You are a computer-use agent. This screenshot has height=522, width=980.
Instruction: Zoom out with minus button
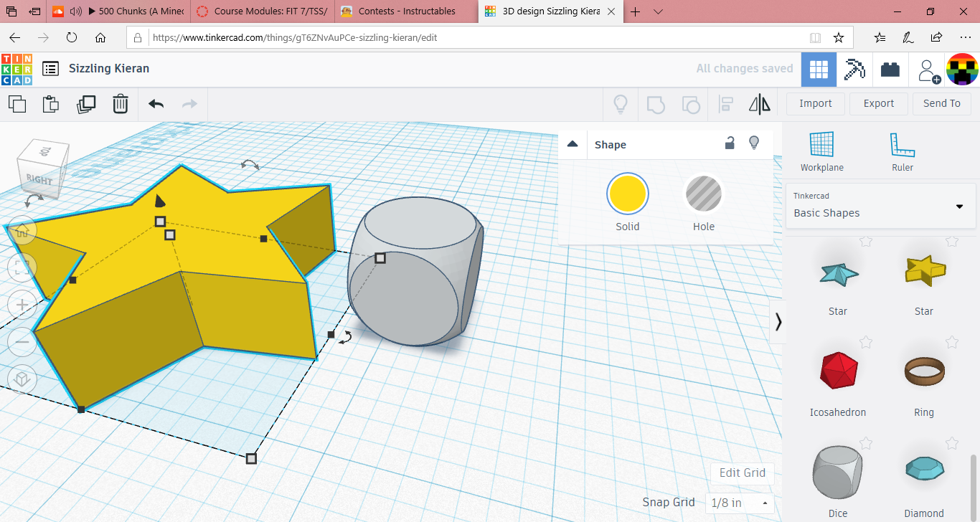[x=22, y=341]
